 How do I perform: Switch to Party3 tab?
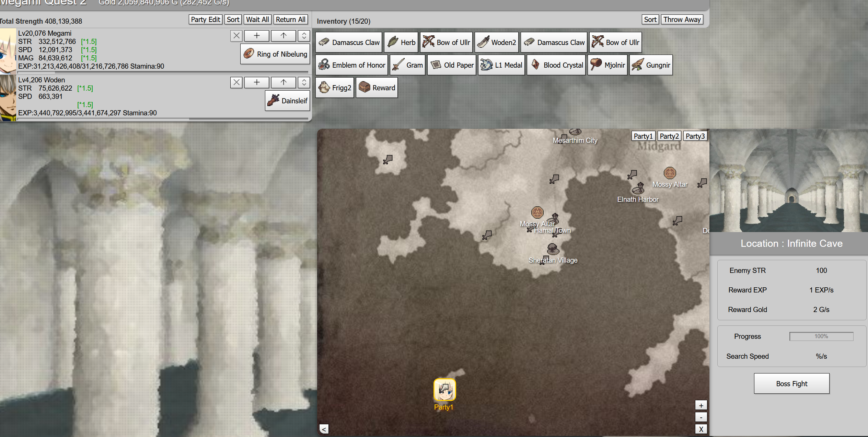[x=695, y=136]
